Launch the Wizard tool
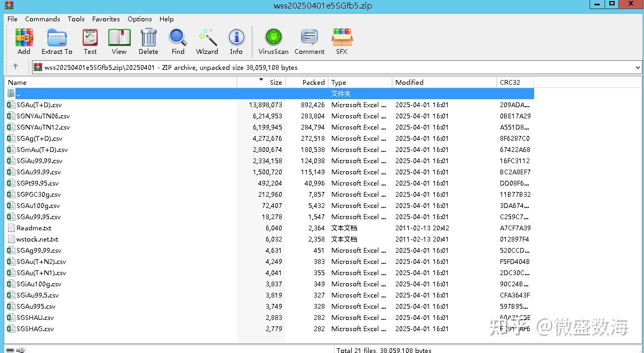 207,41
